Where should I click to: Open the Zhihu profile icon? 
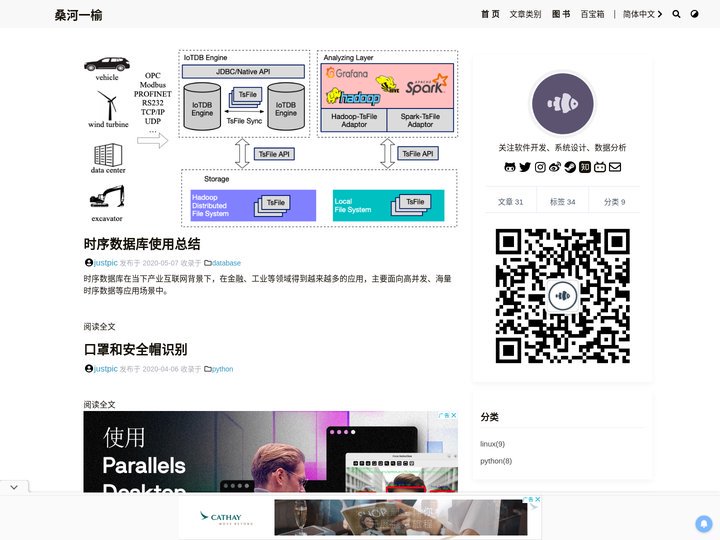[585, 167]
